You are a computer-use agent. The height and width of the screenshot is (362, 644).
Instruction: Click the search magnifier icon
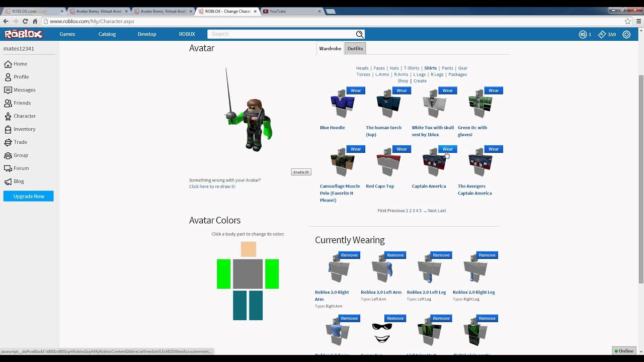pyautogui.click(x=359, y=34)
